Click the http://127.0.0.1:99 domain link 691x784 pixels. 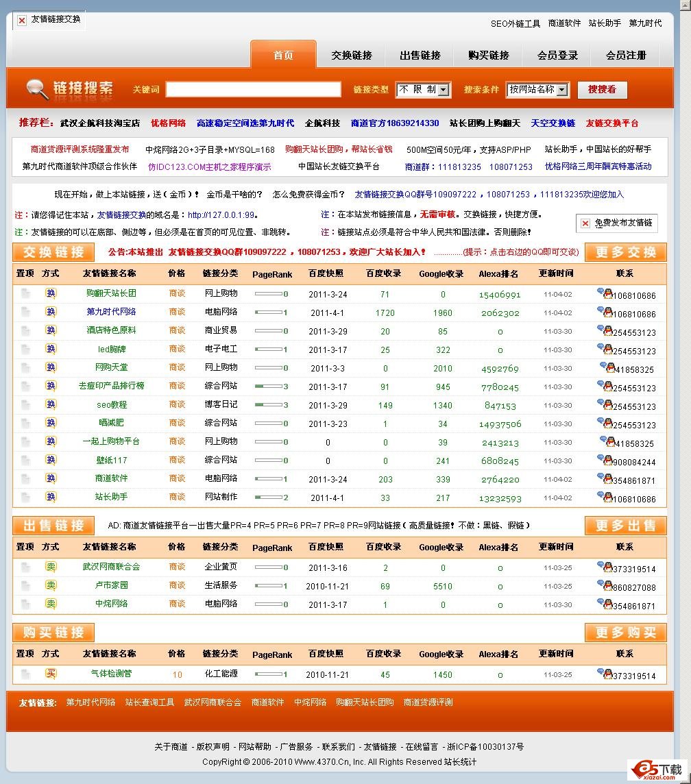221,215
